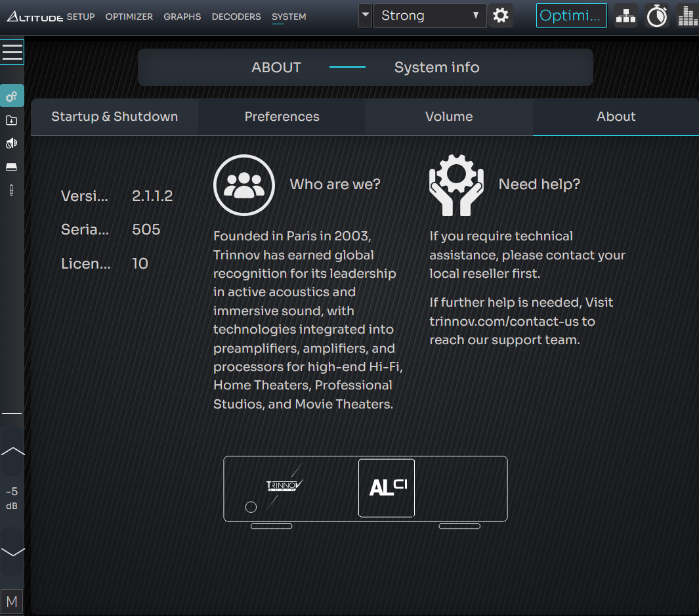
Task: Open the GRAPHS menu
Action: (182, 16)
